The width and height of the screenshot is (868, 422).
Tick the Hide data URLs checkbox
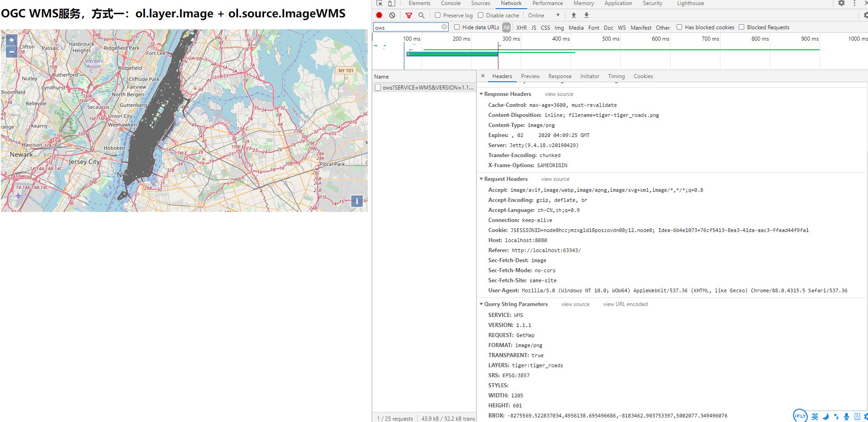[457, 27]
